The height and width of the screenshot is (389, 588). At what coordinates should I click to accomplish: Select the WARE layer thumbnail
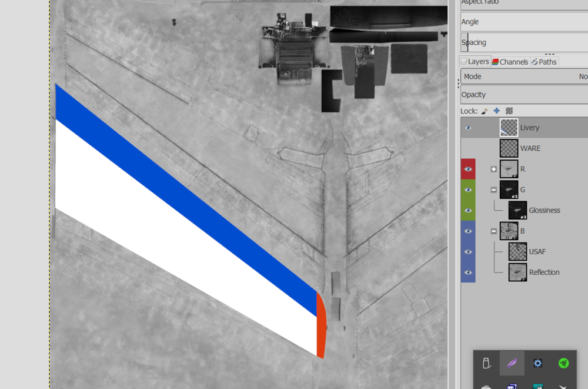[x=509, y=148]
